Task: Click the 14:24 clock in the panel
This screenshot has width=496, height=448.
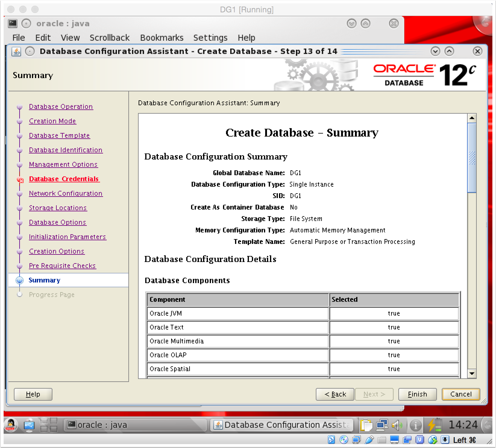Action: tap(463, 425)
